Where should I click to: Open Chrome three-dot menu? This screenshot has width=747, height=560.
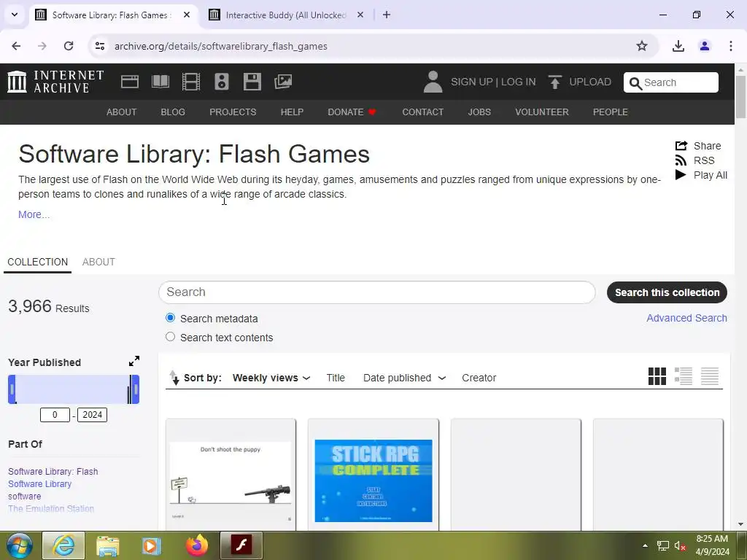[x=731, y=46]
